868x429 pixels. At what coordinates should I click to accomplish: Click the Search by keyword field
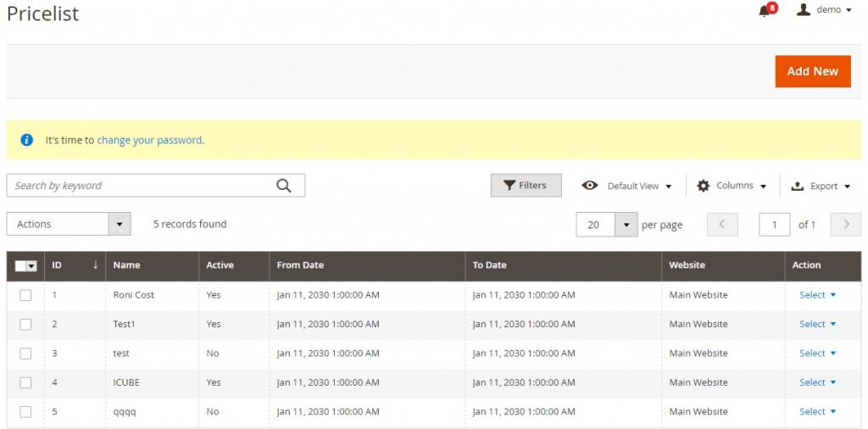tap(140, 186)
